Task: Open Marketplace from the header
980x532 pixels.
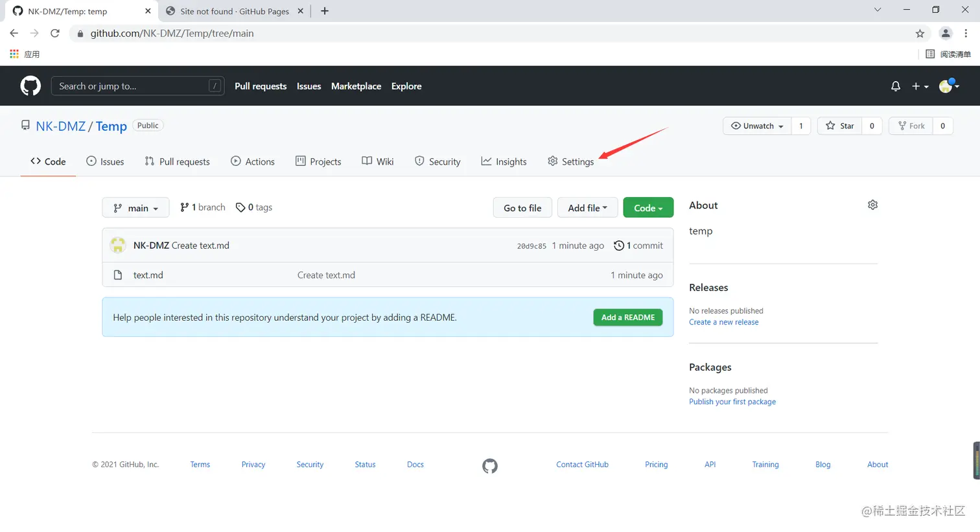Action: coord(356,86)
